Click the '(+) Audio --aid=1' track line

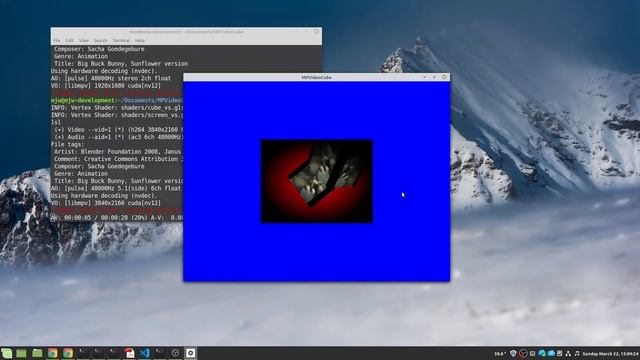click(118, 137)
